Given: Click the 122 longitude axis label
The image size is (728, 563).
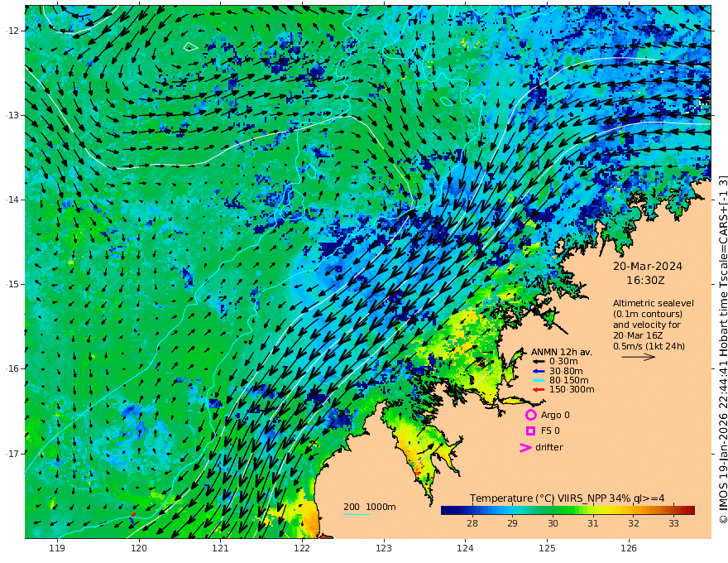Looking at the screenshot, I should [302, 548].
